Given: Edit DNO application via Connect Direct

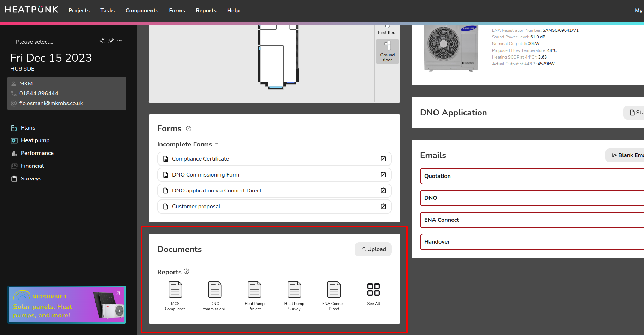Looking at the screenshot, I should click(383, 191).
